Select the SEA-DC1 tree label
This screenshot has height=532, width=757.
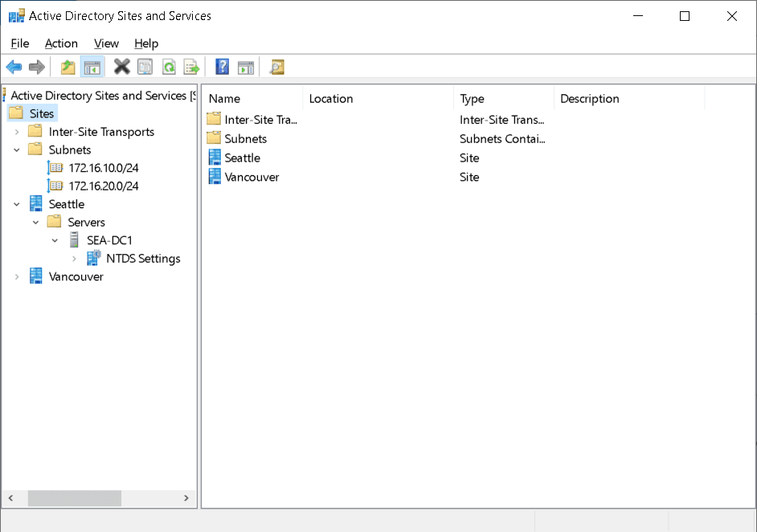coord(109,240)
